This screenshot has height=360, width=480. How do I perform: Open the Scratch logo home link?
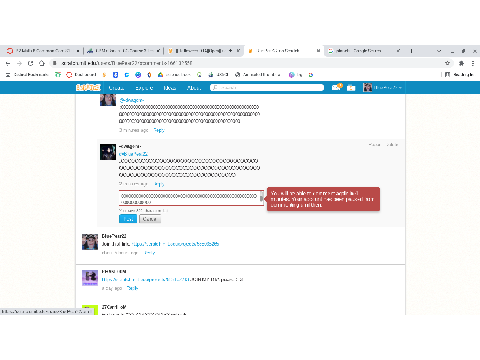tap(88, 88)
